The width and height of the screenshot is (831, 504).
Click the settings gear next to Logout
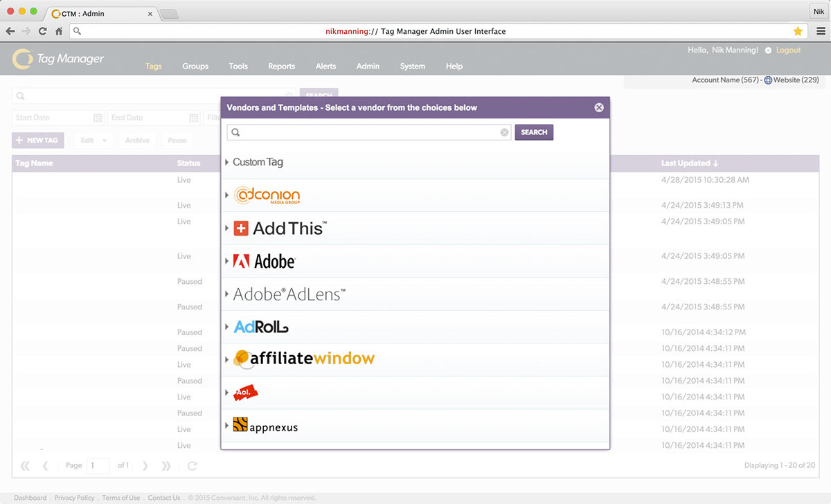coord(768,51)
